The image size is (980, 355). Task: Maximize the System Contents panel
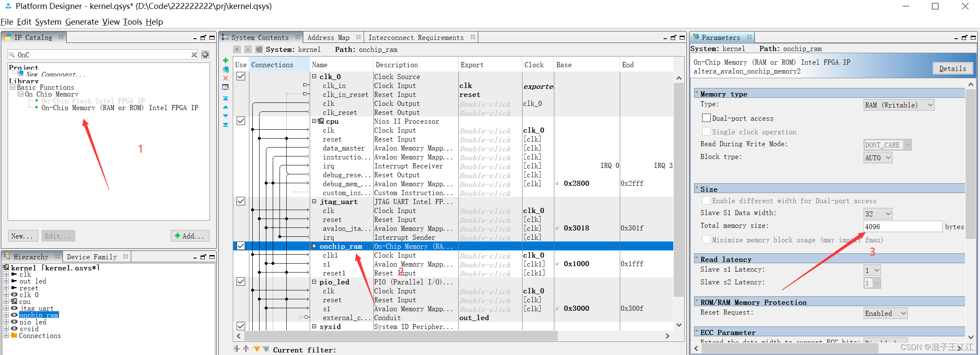tap(682, 38)
